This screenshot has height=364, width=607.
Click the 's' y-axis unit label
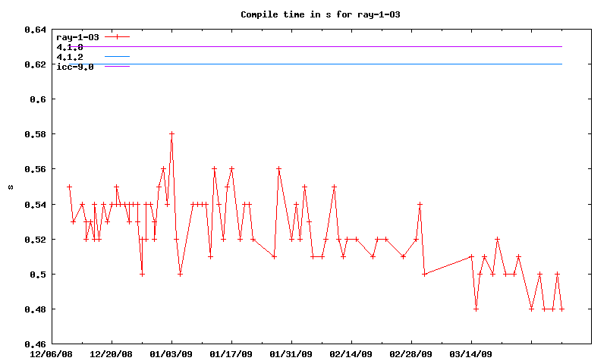tap(11, 187)
